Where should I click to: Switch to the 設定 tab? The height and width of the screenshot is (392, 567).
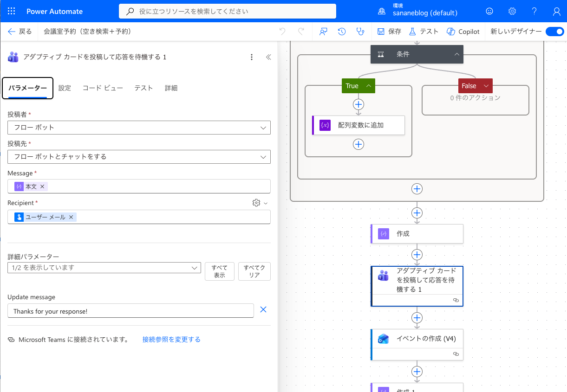pos(65,88)
